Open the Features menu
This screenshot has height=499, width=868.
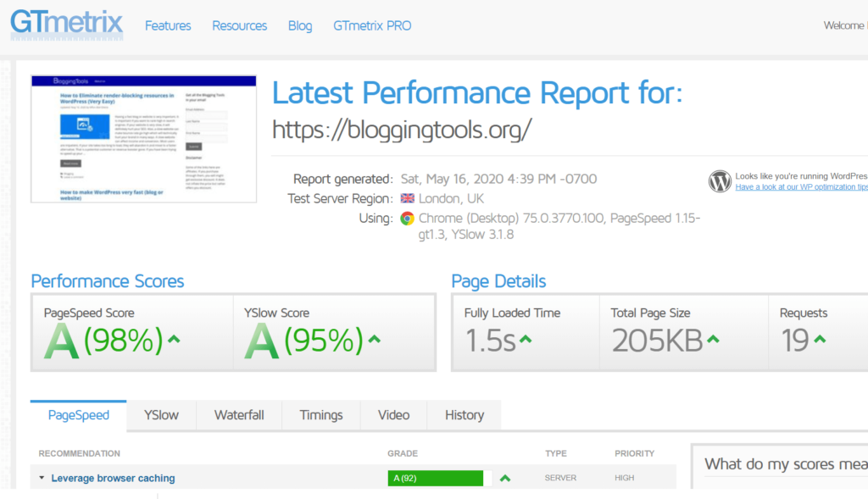[168, 25]
